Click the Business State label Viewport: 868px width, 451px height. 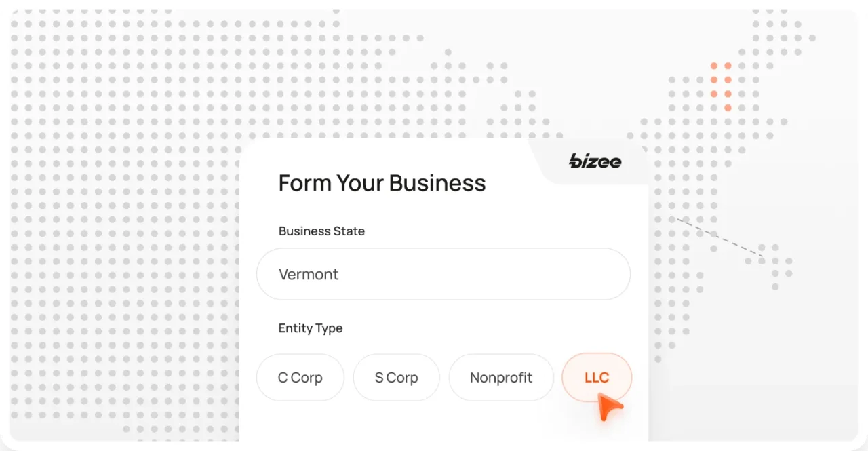pyautogui.click(x=321, y=231)
